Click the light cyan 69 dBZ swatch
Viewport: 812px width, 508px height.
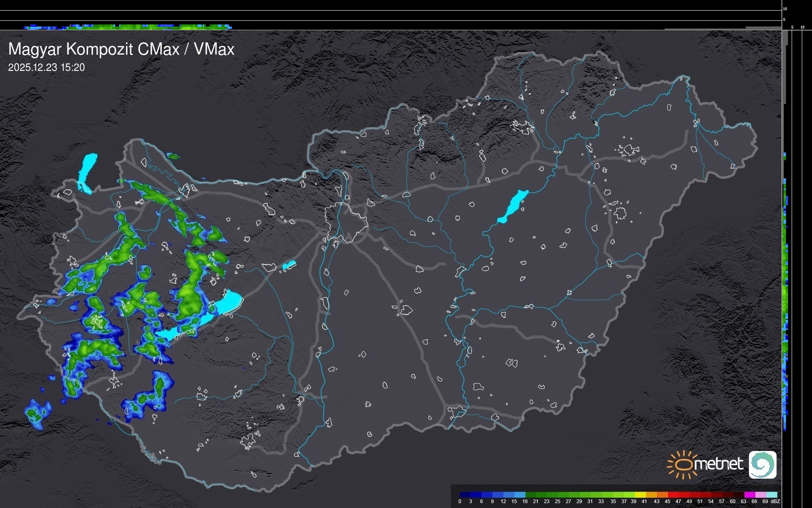coord(771,495)
